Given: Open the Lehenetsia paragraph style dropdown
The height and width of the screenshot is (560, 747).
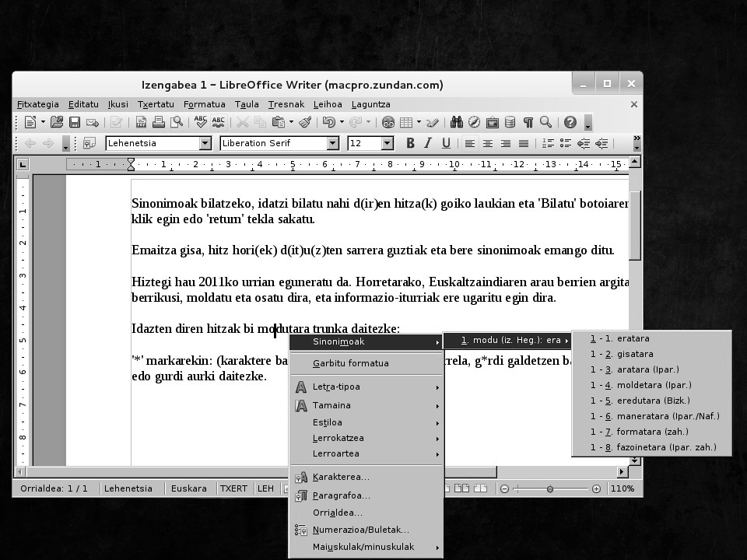Looking at the screenshot, I should point(205,143).
